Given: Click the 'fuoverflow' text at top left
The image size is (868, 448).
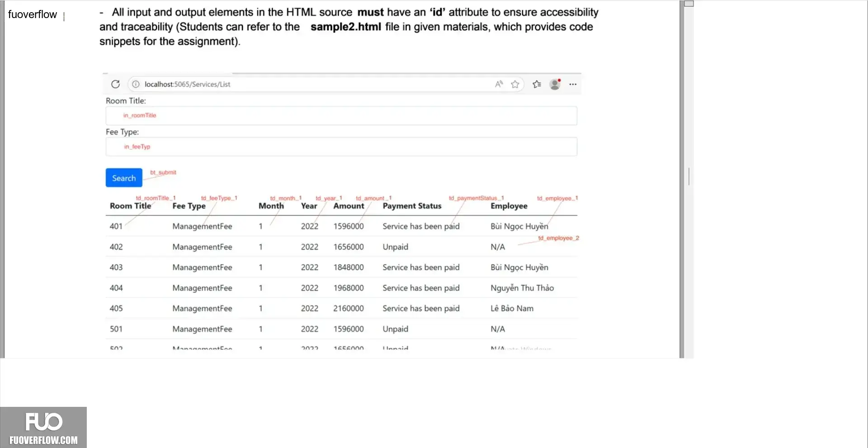Looking at the screenshot, I should (x=33, y=14).
